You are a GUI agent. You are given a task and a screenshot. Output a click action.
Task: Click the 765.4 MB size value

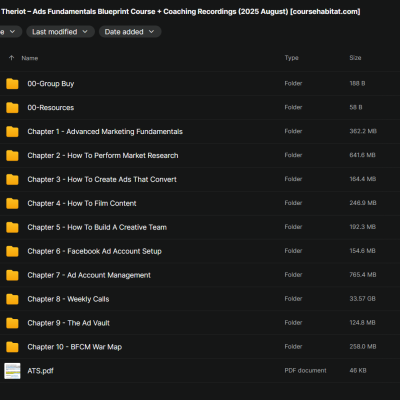pos(363,275)
